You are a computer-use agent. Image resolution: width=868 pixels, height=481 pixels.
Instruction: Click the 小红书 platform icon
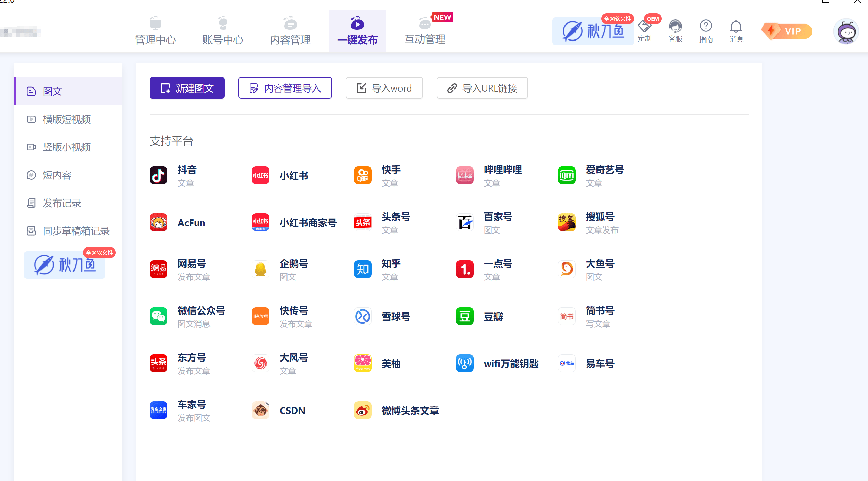(x=261, y=176)
